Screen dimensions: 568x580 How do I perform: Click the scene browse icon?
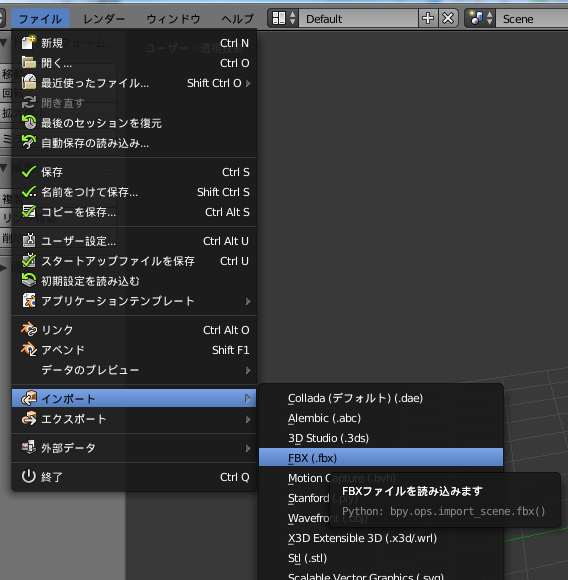(476, 18)
